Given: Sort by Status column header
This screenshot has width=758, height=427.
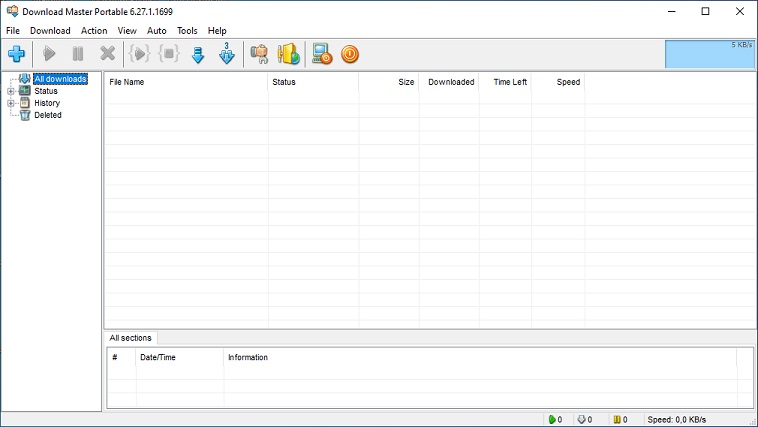Looking at the screenshot, I should click(x=313, y=82).
